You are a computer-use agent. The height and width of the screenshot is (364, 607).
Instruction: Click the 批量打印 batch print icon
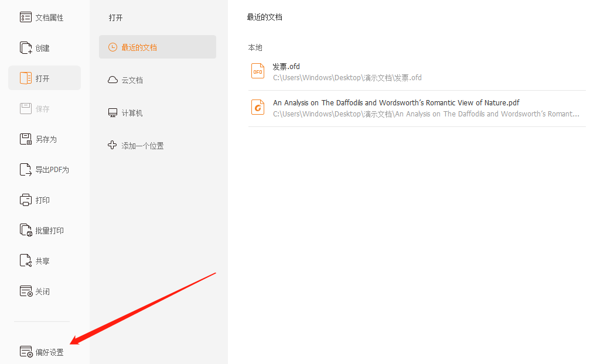click(26, 231)
